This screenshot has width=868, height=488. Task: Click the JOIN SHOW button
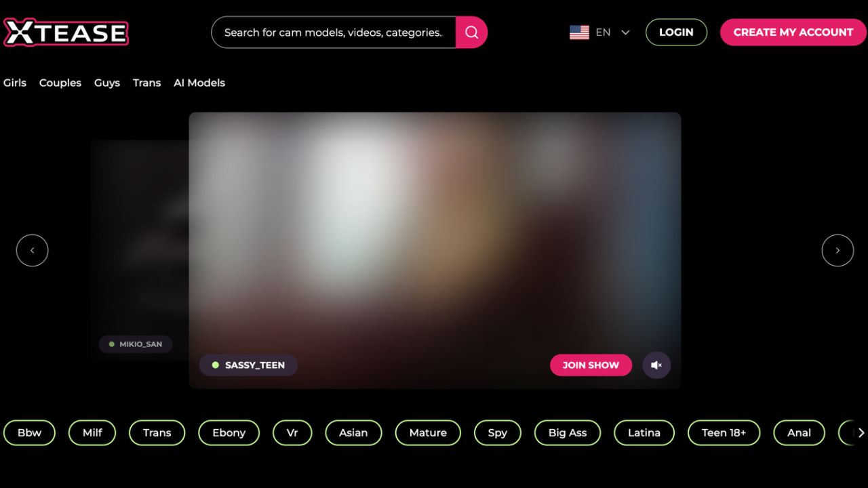tap(591, 365)
